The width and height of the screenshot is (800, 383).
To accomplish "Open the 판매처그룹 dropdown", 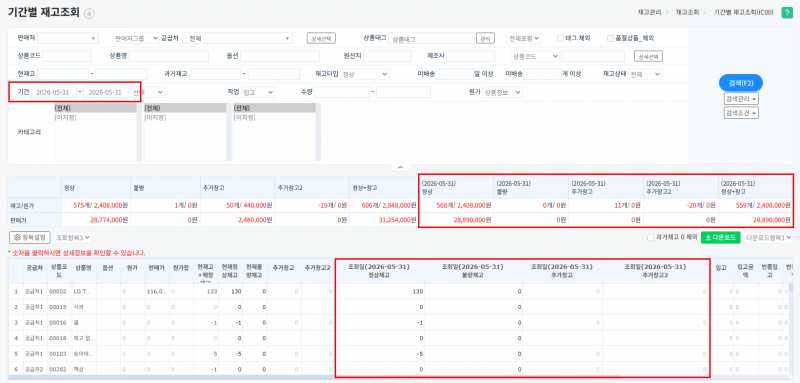I will pos(136,38).
